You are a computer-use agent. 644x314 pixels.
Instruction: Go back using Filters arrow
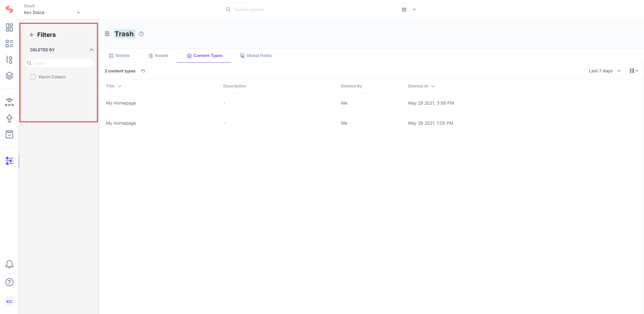click(32, 35)
